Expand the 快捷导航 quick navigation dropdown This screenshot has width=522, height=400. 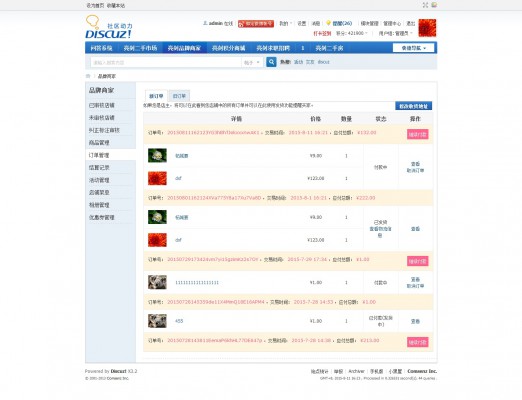[414, 48]
